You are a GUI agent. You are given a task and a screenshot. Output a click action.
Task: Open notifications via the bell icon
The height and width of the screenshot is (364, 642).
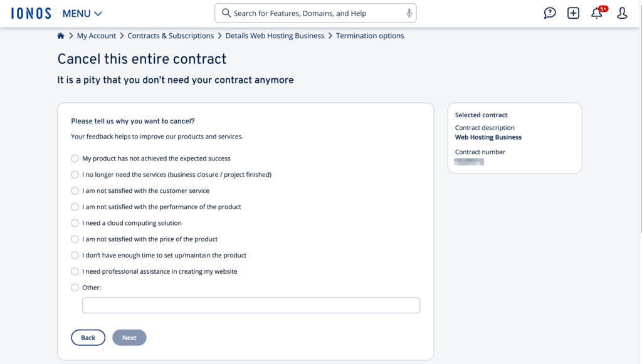coord(596,13)
